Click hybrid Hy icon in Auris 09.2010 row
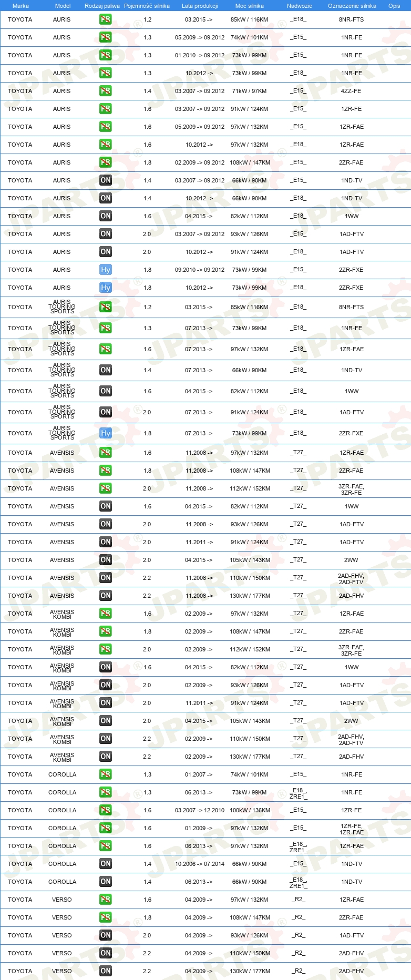The height and width of the screenshot is (980, 411). pos(106,270)
